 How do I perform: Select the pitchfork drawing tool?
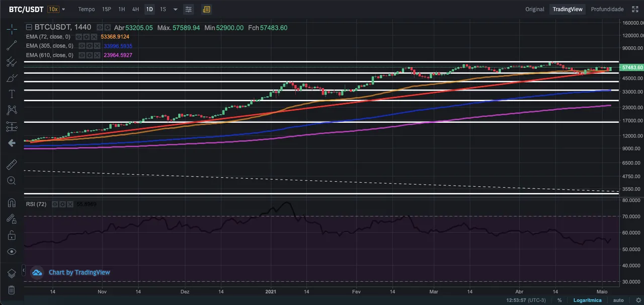tap(12, 62)
